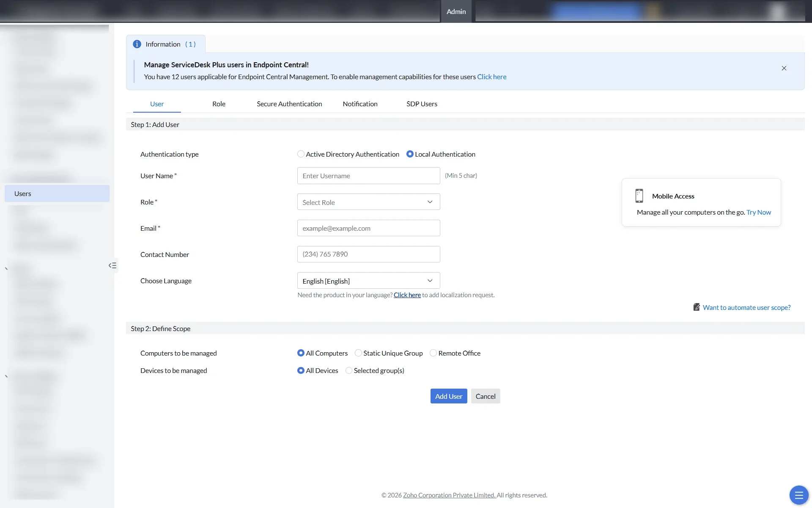
Task: Switch to the Role tab
Action: pos(219,104)
